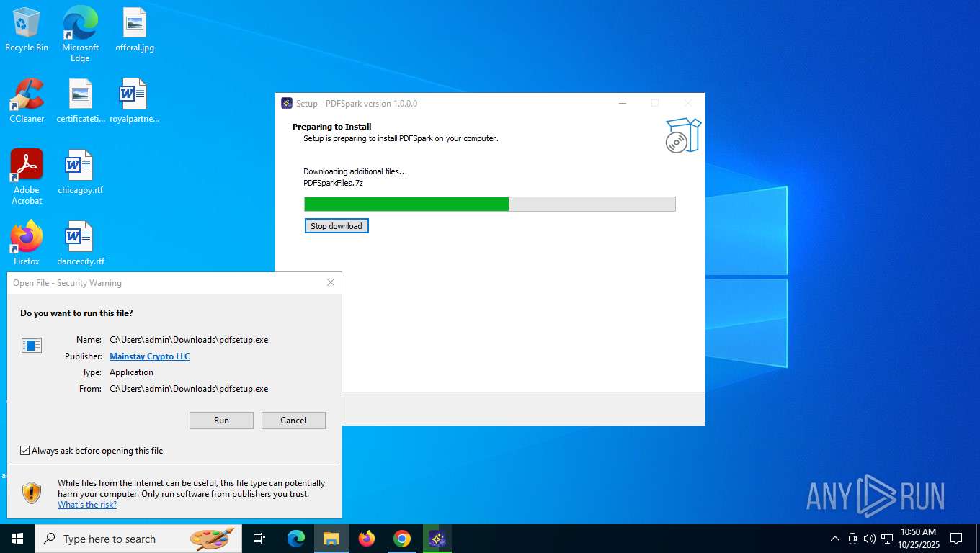Image resolution: width=980 pixels, height=553 pixels.
Task: Click the From path pdfsetup.exe text
Action: tap(189, 389)
